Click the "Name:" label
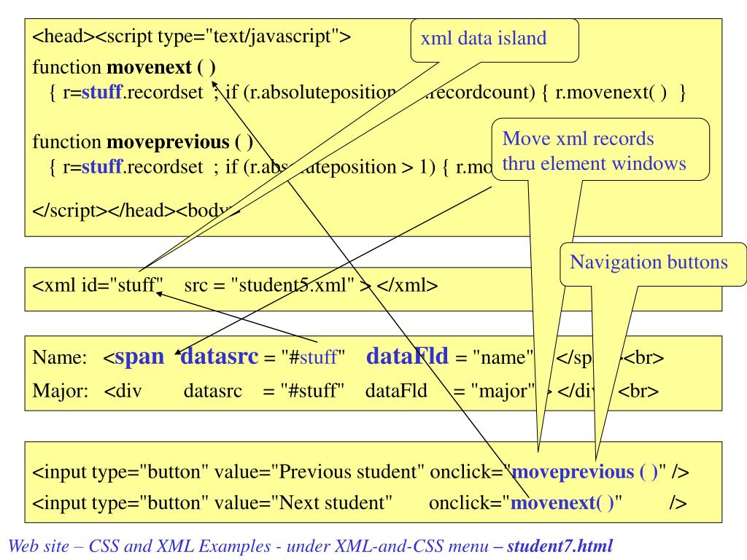The height and width of the screenshot is (560, 747). (x=60, y=357)
